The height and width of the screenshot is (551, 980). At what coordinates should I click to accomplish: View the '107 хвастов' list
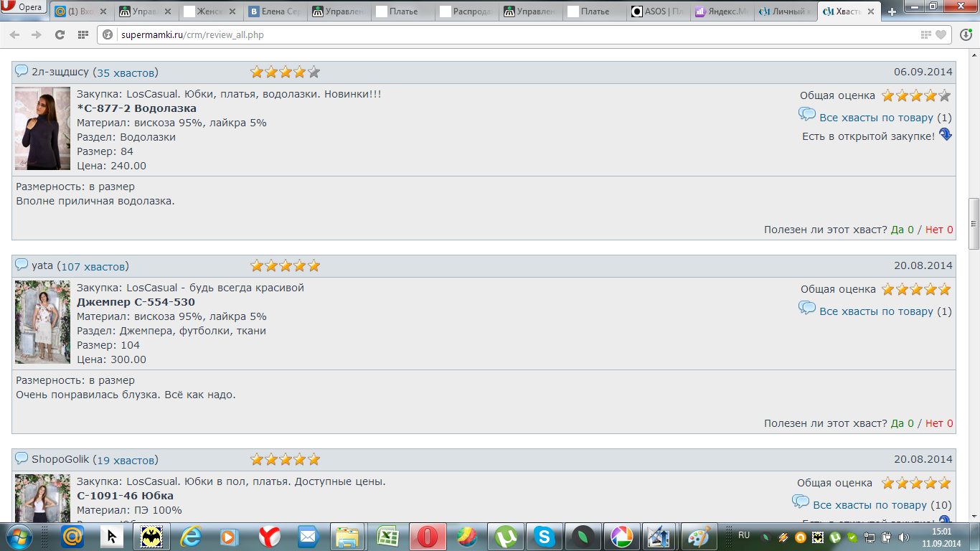tap(93, 266)
